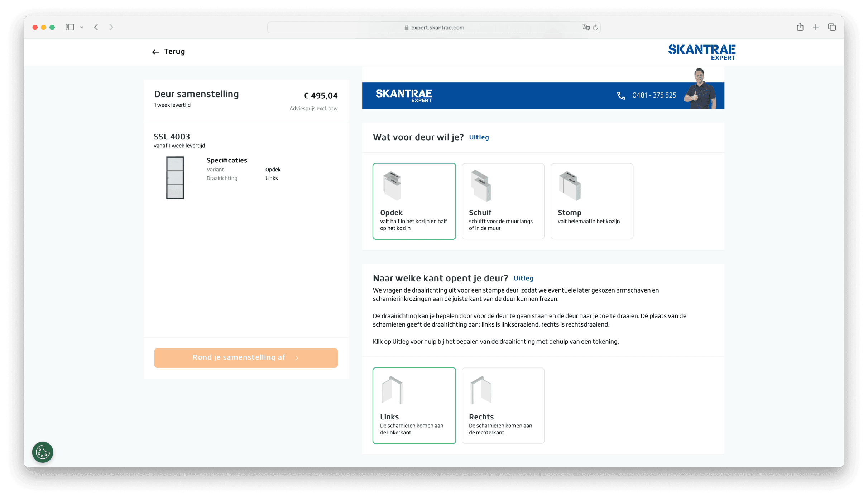Open a new tab with plus icon

pos(816,27)
